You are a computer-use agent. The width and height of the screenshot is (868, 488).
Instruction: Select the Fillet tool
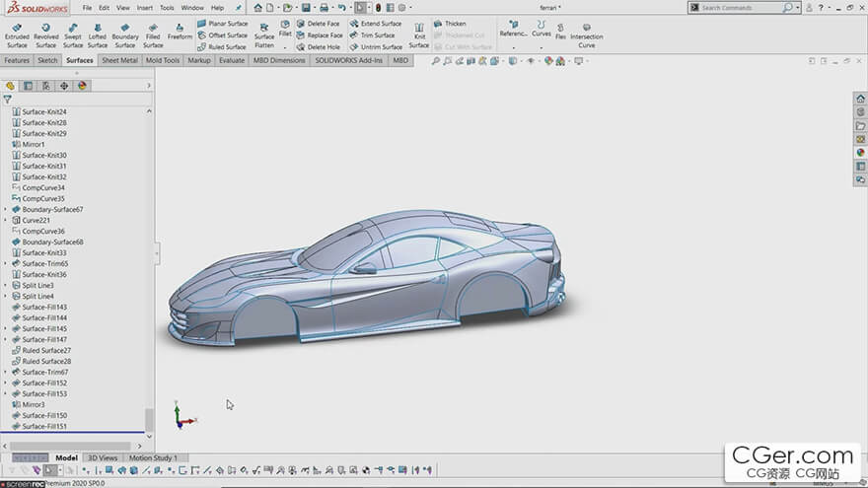pos(285,29)
